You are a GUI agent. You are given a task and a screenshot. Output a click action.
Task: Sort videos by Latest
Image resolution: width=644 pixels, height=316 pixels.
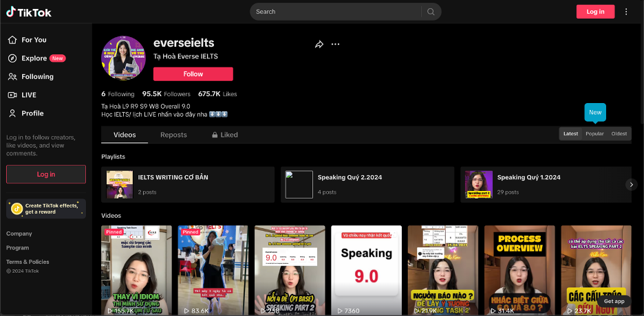click(x=570, y=134)
